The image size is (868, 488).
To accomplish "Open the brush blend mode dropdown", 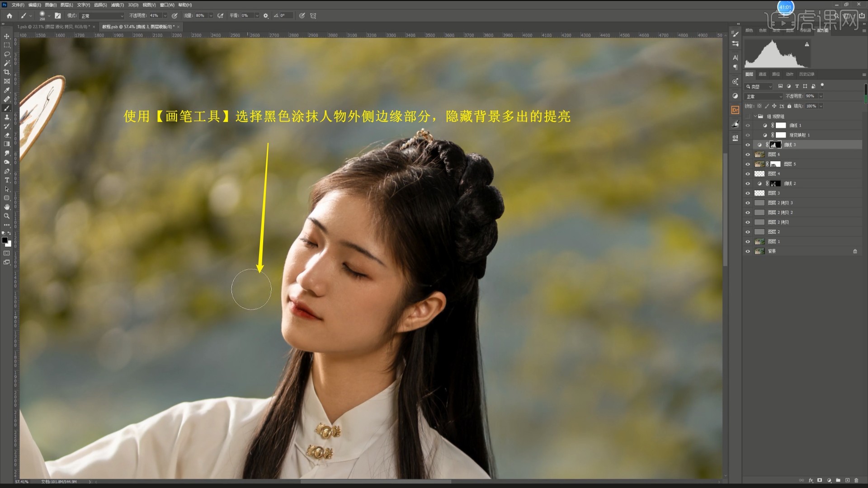I will 102,16.
